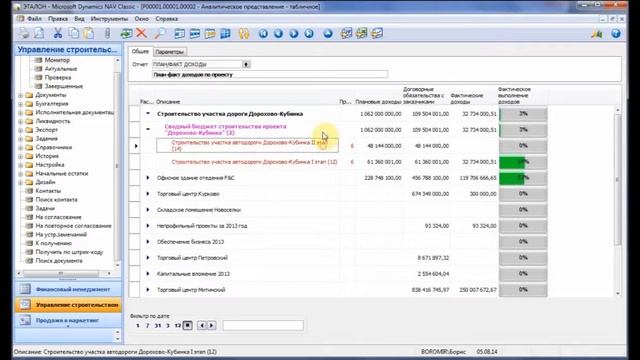Open the Правка menu
640x360 pixels.
(x=58, y=19)
